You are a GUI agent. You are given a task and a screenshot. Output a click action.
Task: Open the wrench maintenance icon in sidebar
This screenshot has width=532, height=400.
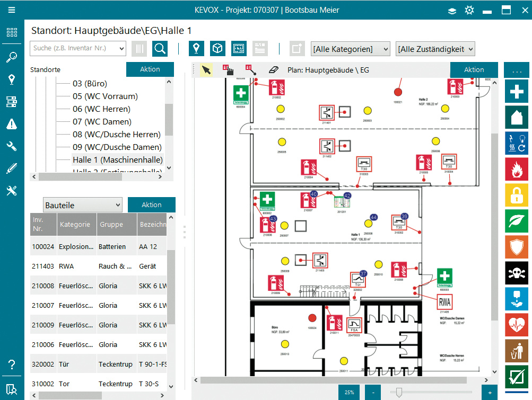pos(12,146)
